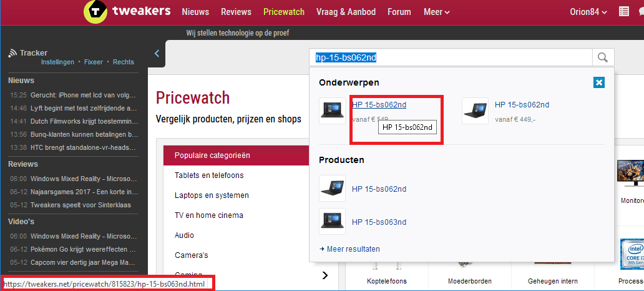
Task: Click the Video's heading in Tracker
Action: point(21,222)
